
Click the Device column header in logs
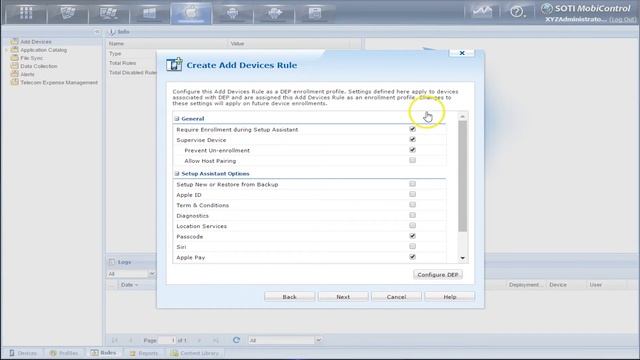(558, 285)
